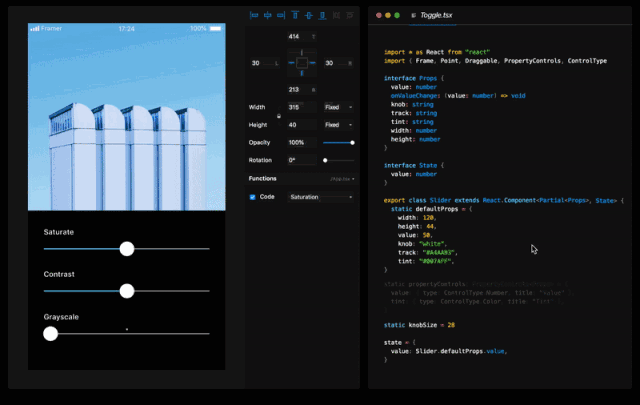Click the Rotation value input field
This screenshot has width=640, height=405.
(x=302, y=160)
